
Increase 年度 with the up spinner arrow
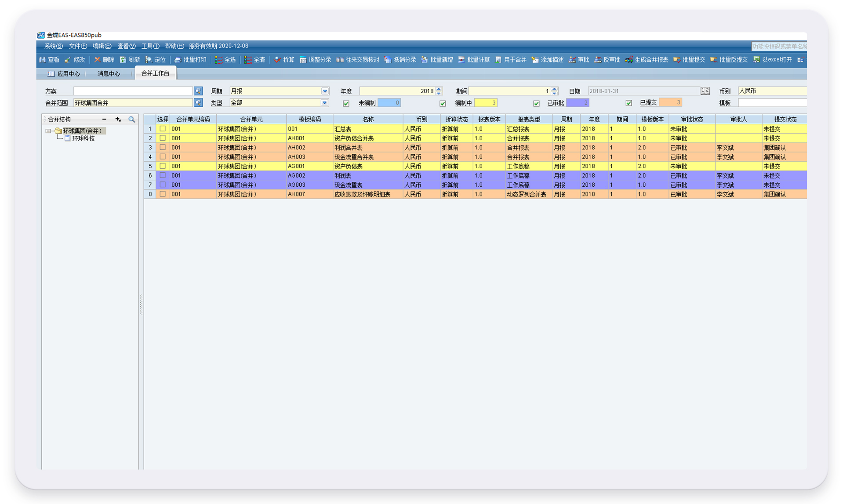pos(439,89)
